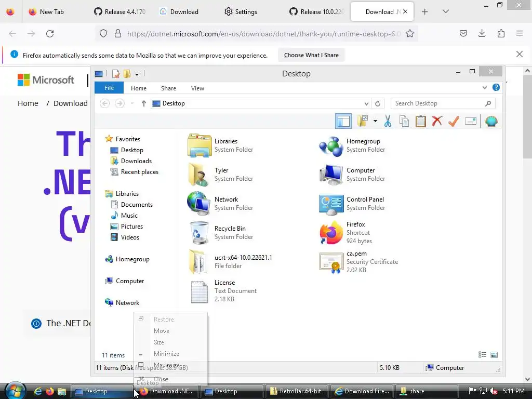Bookmark this page with star icon
Image resolution: width=532 pixels, height=399 pixels.
pyautogui.click(x=410, y=34)
